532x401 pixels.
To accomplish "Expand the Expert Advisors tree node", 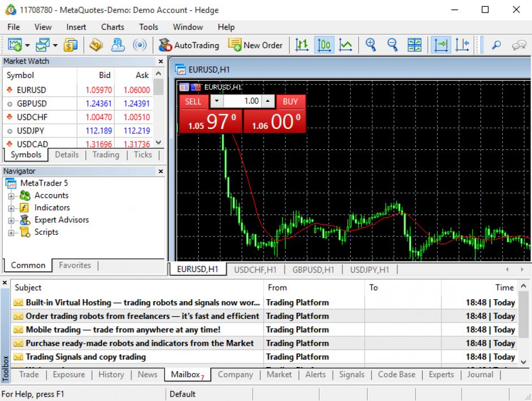I will (x=11, y=221).
